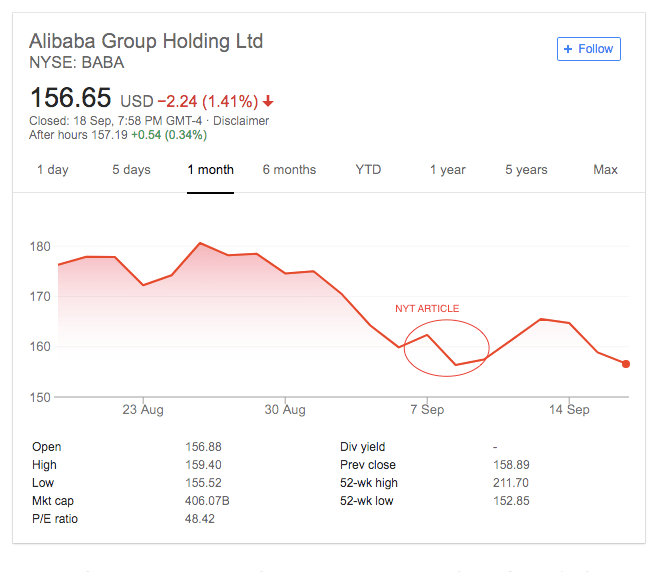
Task: Click the 30 Aug date marker
Action: pos(285,409)
